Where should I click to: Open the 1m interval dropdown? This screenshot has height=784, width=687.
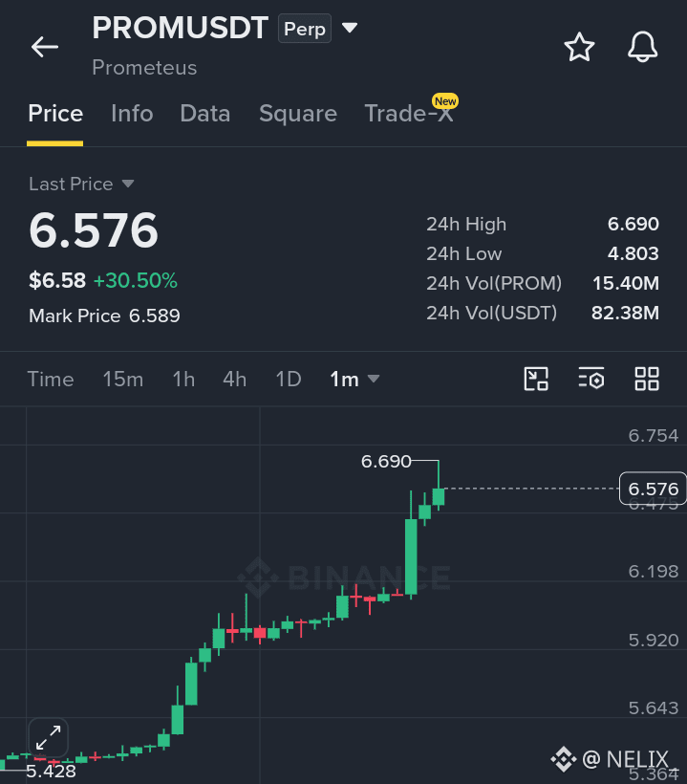(354, 379)
